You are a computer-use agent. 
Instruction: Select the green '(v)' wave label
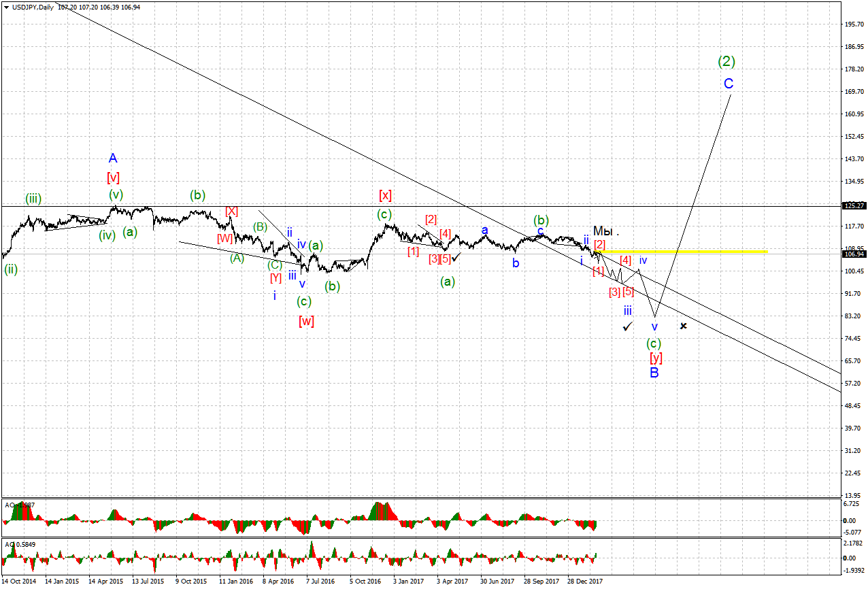pos(116,195)
